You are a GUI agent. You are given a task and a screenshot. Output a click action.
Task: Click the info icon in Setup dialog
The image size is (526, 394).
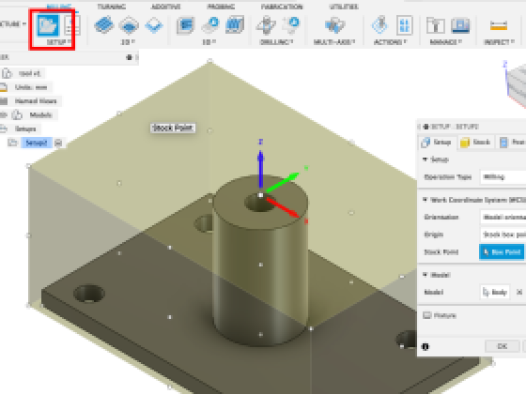425,346
